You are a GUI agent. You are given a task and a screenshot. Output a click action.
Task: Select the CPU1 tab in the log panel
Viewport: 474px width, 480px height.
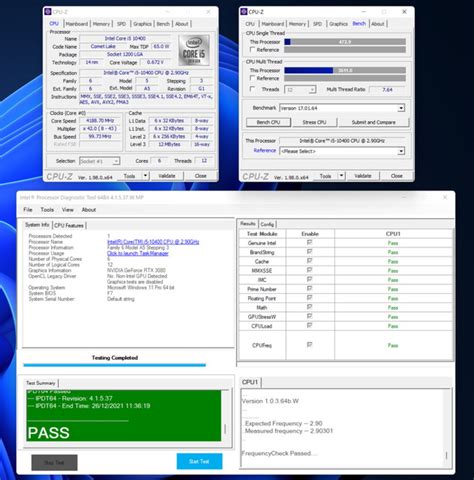250,382
